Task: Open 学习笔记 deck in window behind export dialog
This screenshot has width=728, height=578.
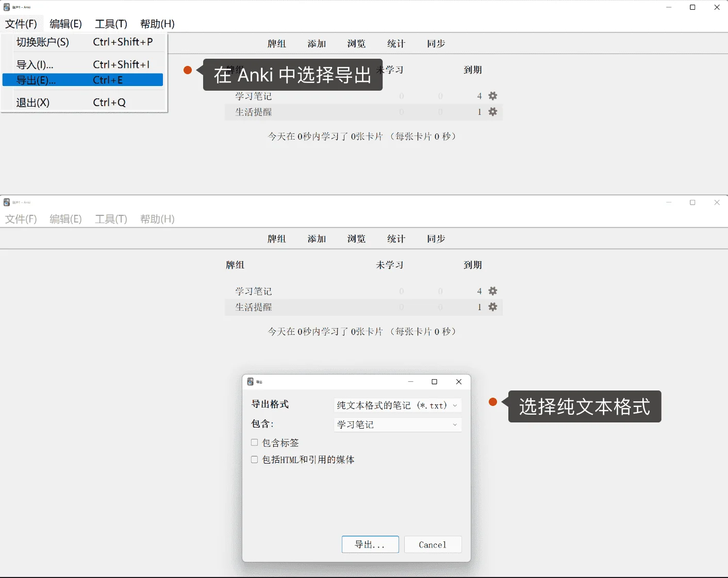Action: click(x=254, y=292)
